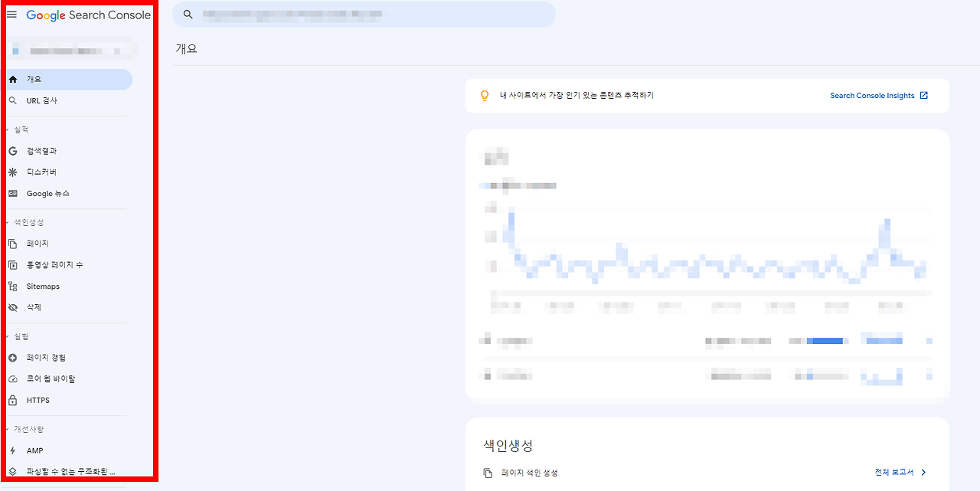The height and width of the screenshot is (491, 980).
Task: Select the 개요 menu item
Action: pyautogui.click(x=67, y=79)
